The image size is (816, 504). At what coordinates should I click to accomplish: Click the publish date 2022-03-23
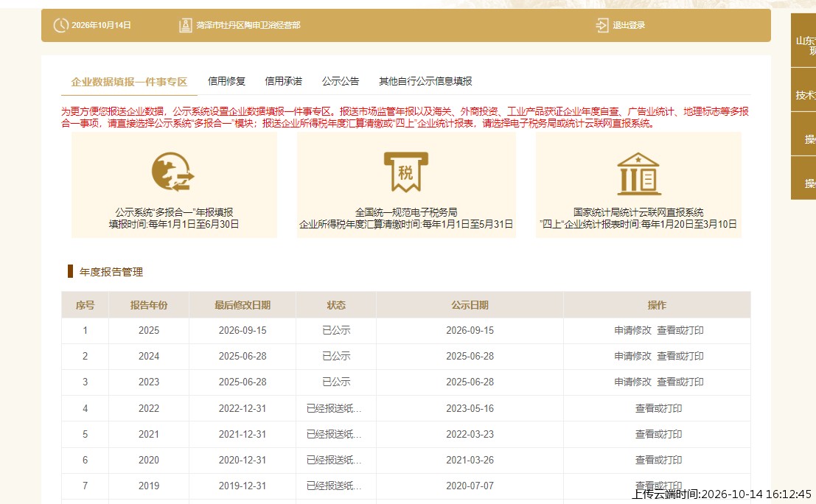pyautogui.click(x=470, y=434)
